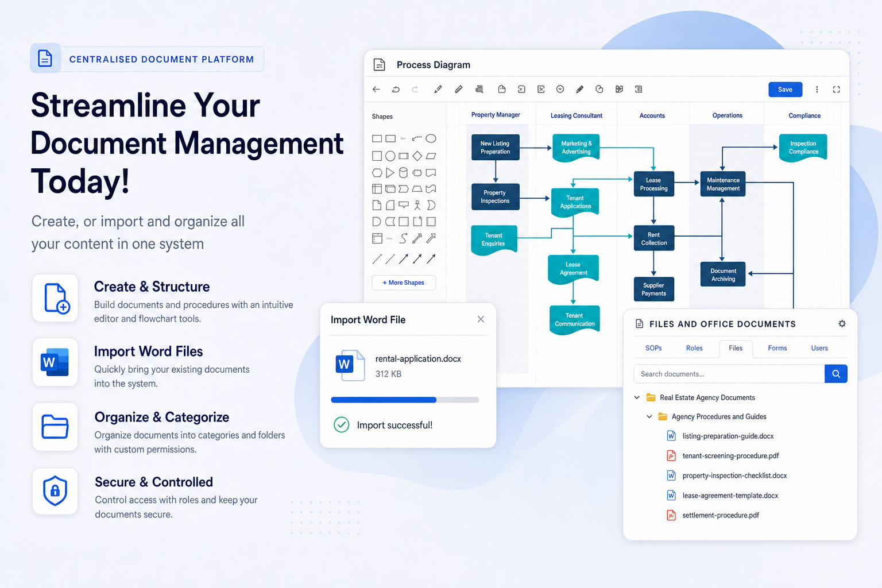Viewport: 882px width, 588px height.
Task: Click the Word logo beside Import Word Files
Action: tap(55, 362)
